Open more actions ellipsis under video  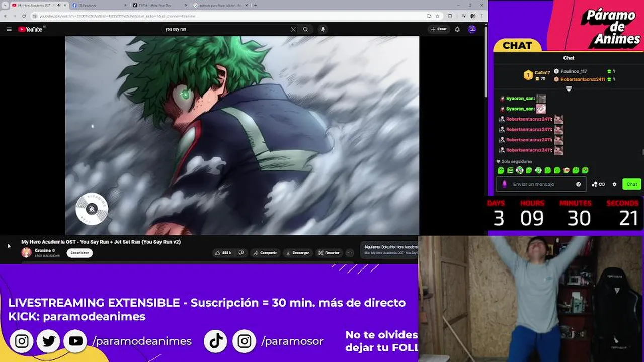(x=350, y=253)
